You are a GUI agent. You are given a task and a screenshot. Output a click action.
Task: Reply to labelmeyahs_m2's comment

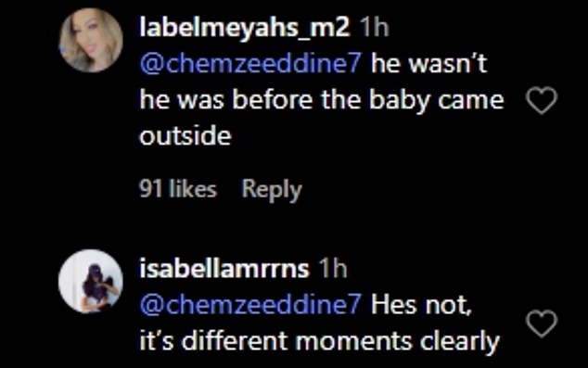(x=272, y=190)
